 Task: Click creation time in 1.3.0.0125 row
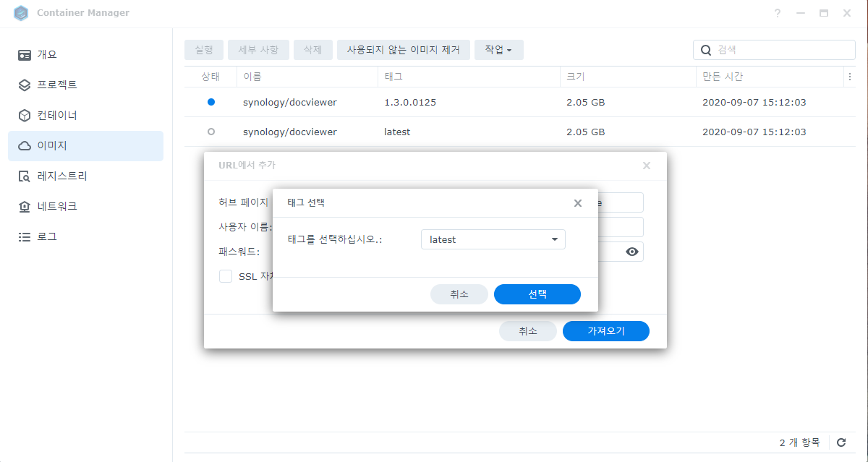(754, 103)
